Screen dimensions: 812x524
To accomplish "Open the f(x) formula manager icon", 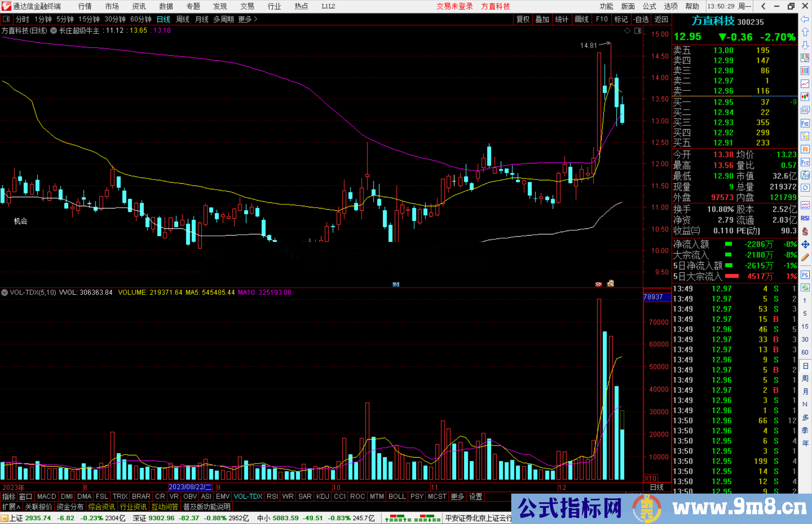I will 805,175.
